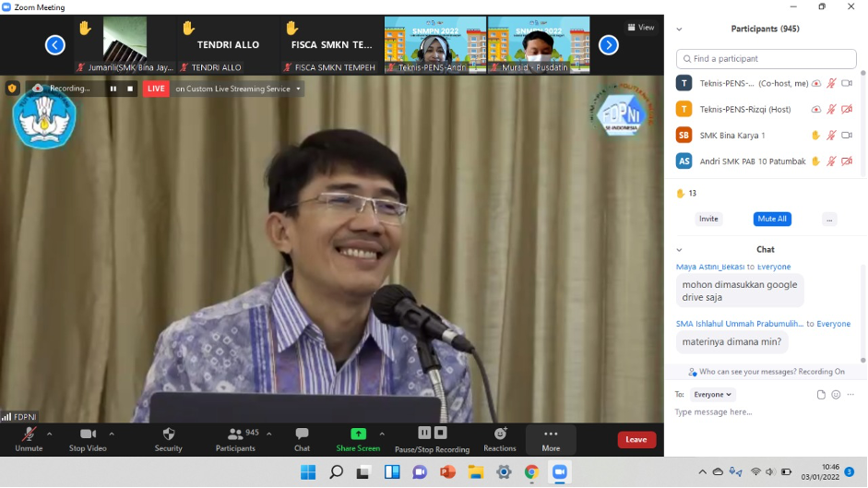The width and height of the screenshot is (868, 488).
Task: Open Security options in meeting toolbar
Action: [168, 438]
